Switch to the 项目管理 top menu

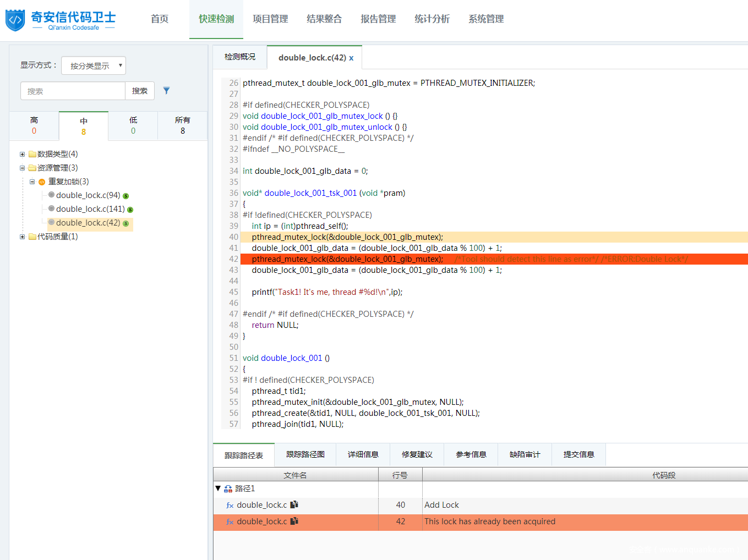(270, 19)
